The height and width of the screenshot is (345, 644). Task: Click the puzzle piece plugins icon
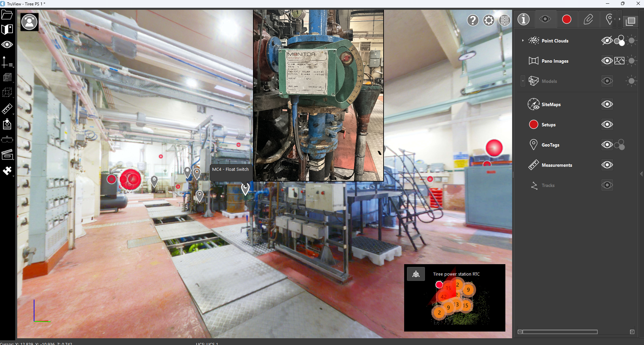7,171
